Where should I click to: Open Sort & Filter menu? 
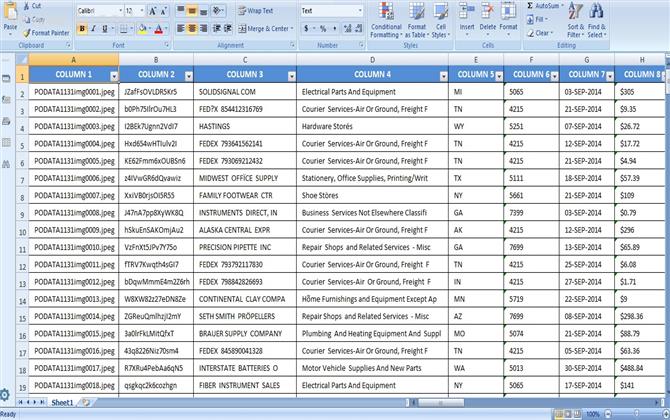tap(575, 20)
